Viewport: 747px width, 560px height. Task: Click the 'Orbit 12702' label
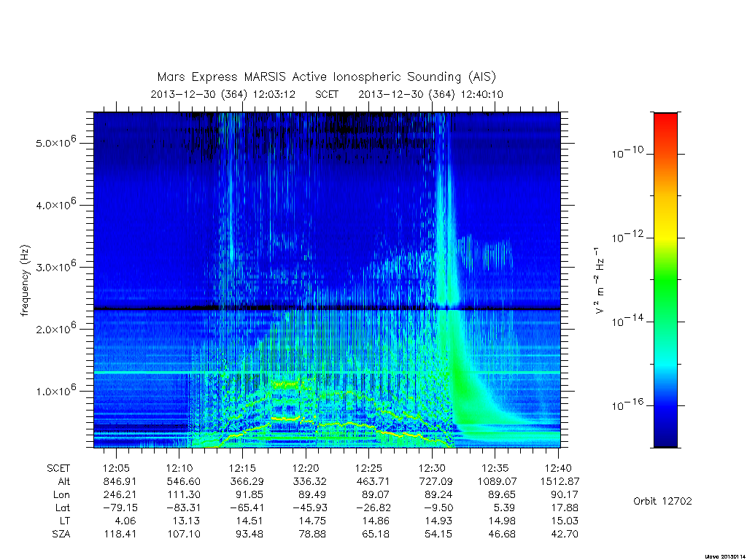pos(662,501)
